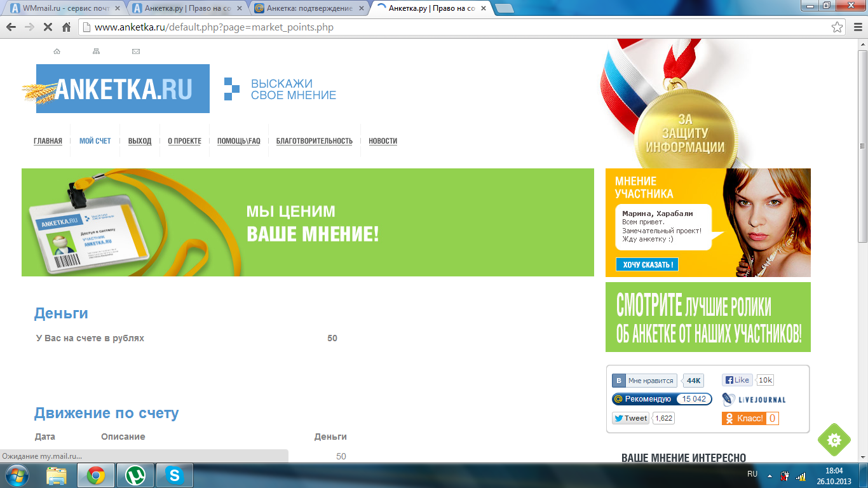The image size is (868, 488).
Task: Click the ВЫХОД menu item
Action: coord(140,141)
